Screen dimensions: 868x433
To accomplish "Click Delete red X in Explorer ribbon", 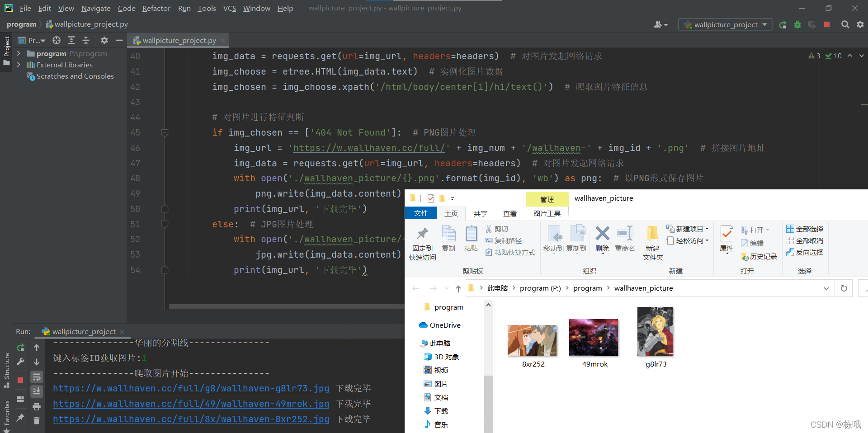I will click(602, 239).
